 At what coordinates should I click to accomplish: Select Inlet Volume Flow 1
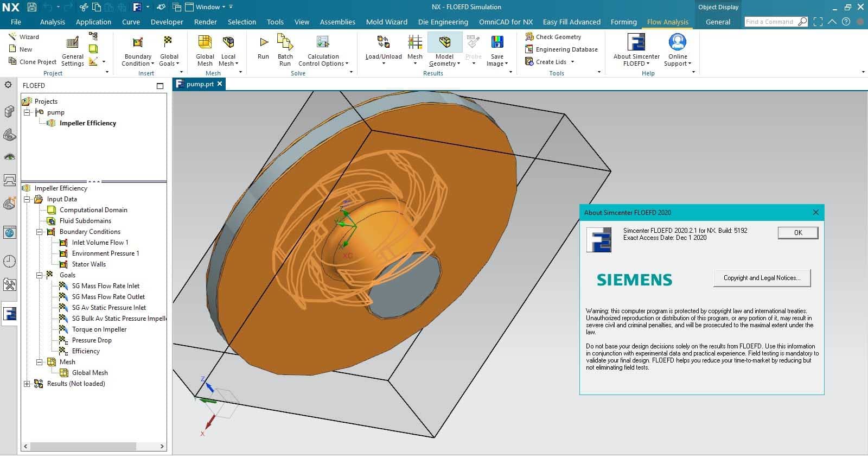pos(100,243)
